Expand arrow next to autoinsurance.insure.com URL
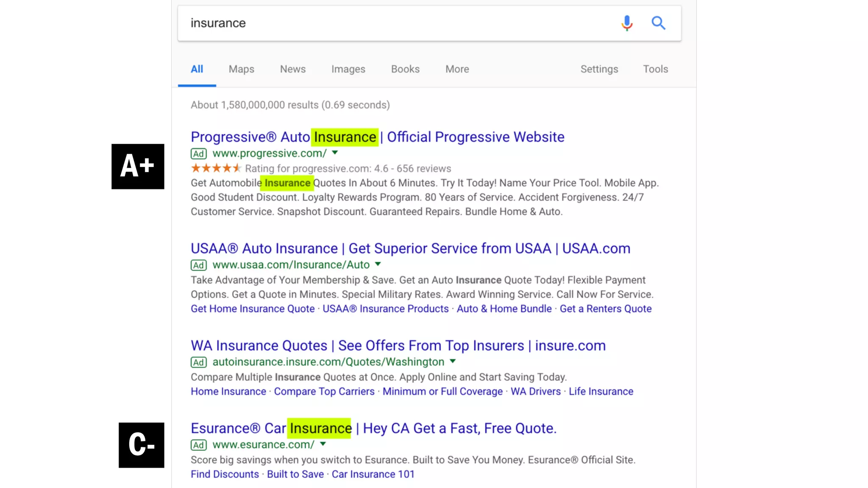Image resolution: width=868 pixels, height=488 pixels. 453,361
